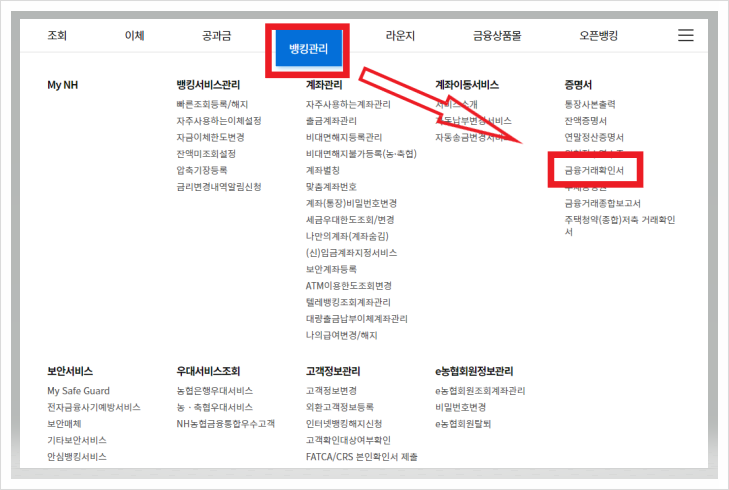This screenshot has width=729, height=490.
Task: Open the 금융상품몰 top menu
Action: tap(497, 35)
